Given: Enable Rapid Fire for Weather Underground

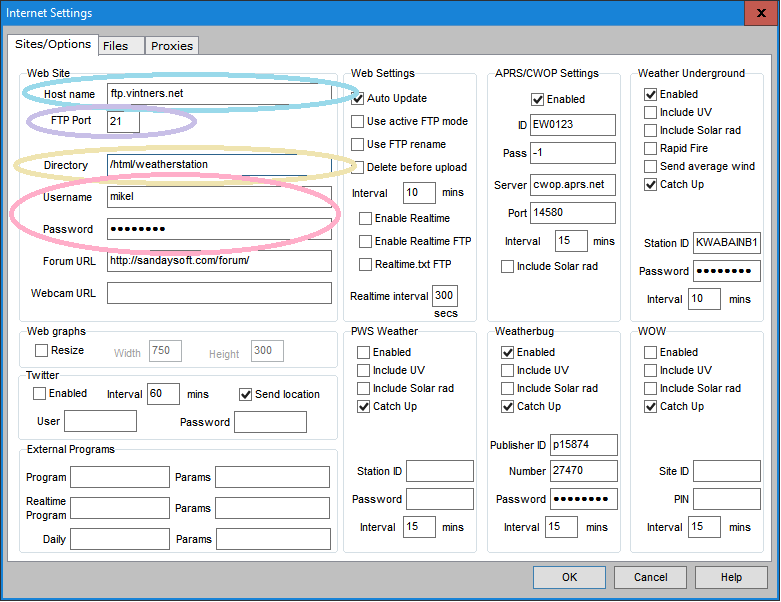Looking at the screenshot, I should (651, 148).
